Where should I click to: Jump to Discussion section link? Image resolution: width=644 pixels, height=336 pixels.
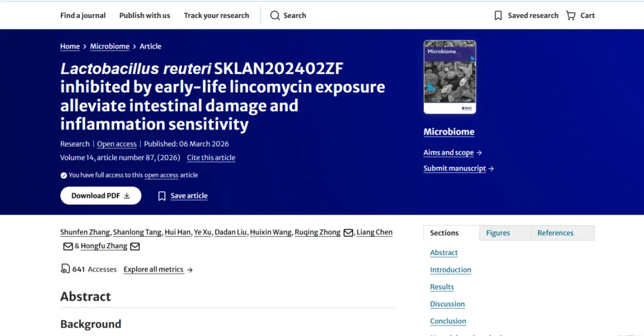[447, 304]
